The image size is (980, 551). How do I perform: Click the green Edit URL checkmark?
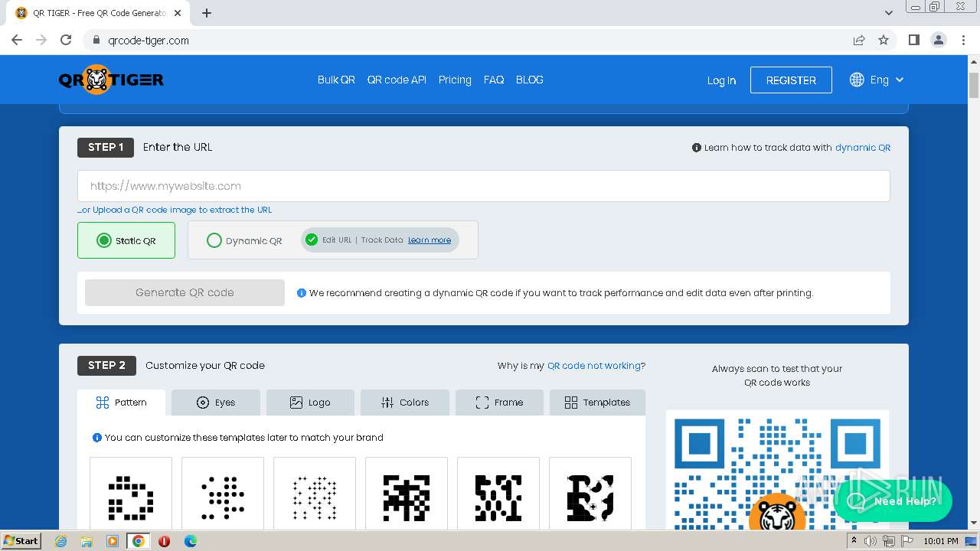311,240
